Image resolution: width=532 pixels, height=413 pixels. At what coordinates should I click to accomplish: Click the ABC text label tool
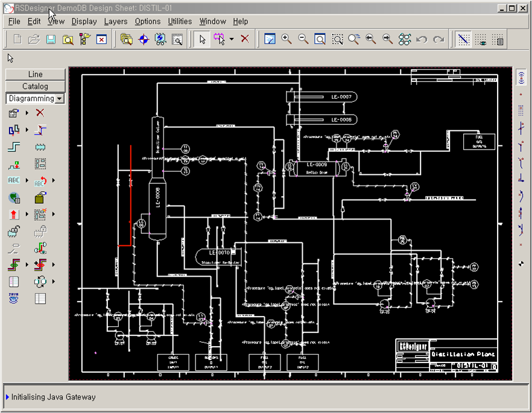pyautogui.click(x=14, y=180)
